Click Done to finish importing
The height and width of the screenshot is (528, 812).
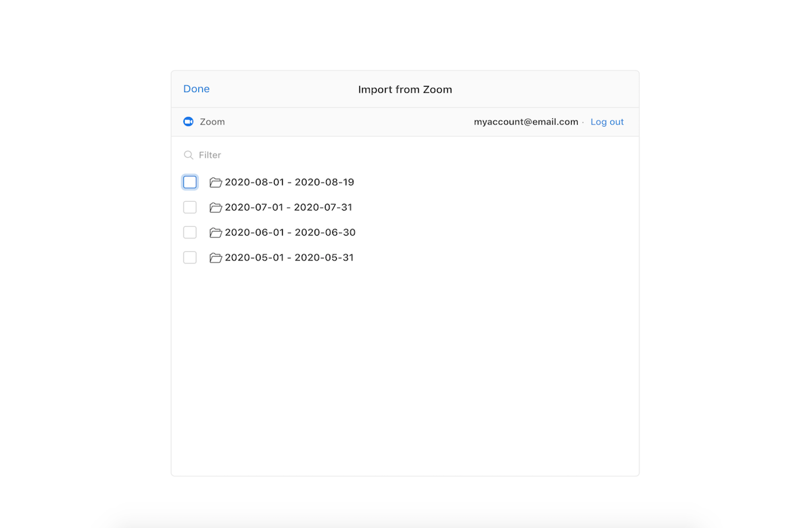coord(196,89)
